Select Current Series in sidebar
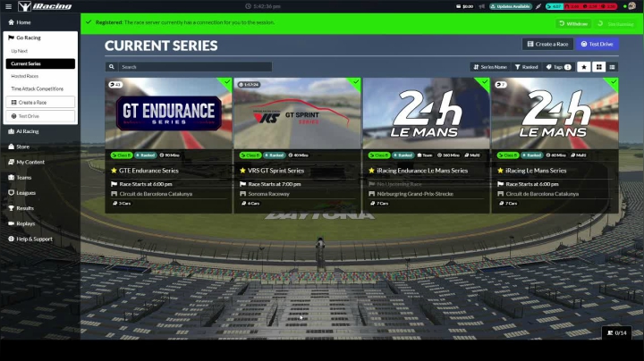Viewport: 644px width, 361px height. tap(40, 63)
